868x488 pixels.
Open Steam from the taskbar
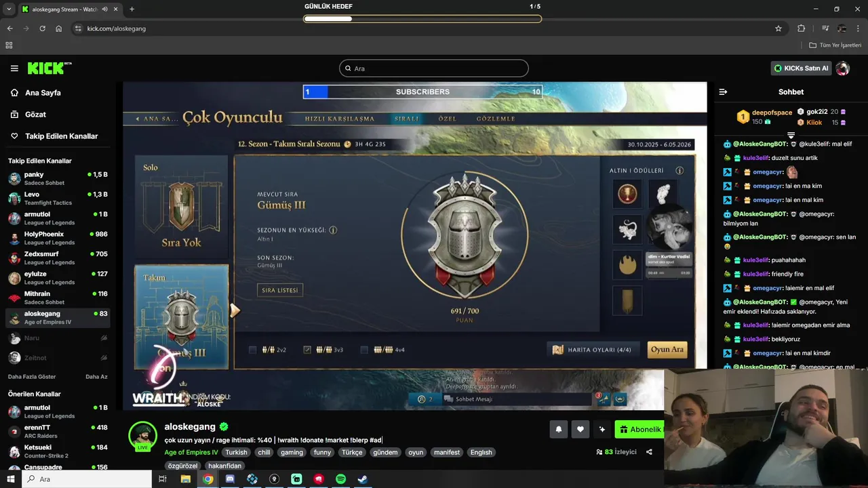point(363,479)
